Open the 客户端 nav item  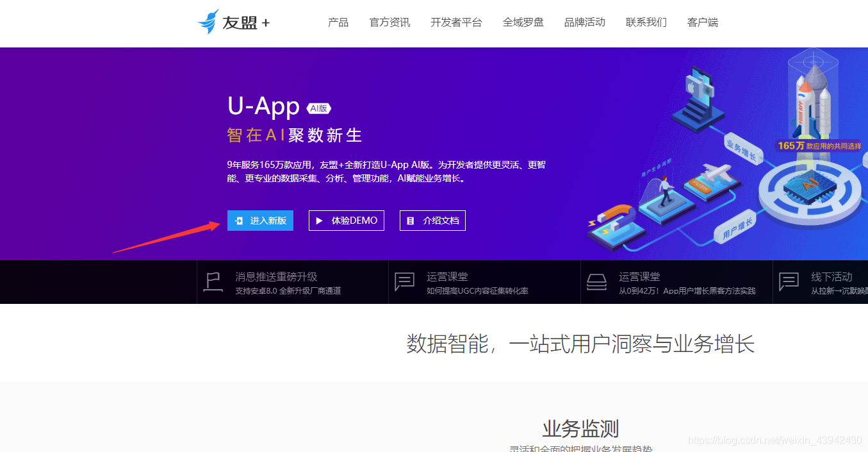pyautogui.click(x=703, y=22)
